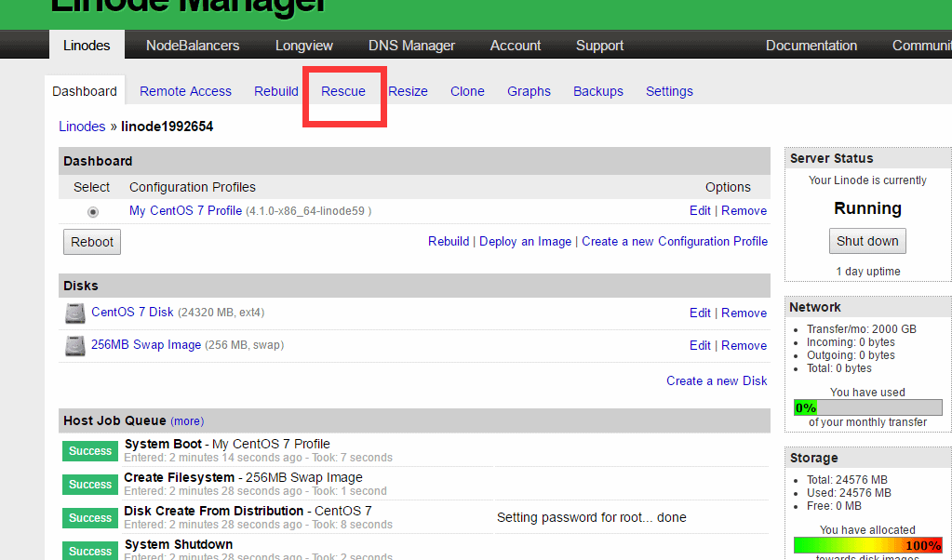Screen dimensions: 952x560
Task: Open the Rebuild sub-tab
Action: (x=276, y=91)
